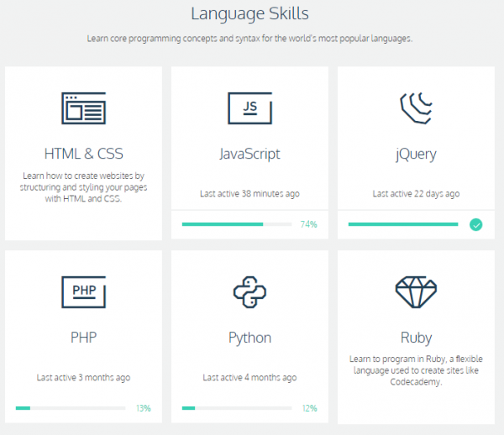Click the Ruby gem diamond icon
This screenshot has width=504, height=435.
tap(416, 292)
